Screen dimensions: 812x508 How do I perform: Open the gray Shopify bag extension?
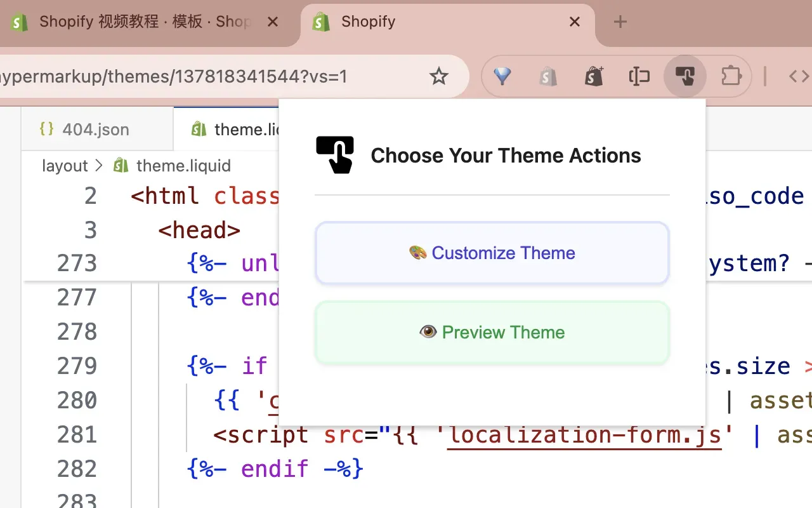point(548,77)
